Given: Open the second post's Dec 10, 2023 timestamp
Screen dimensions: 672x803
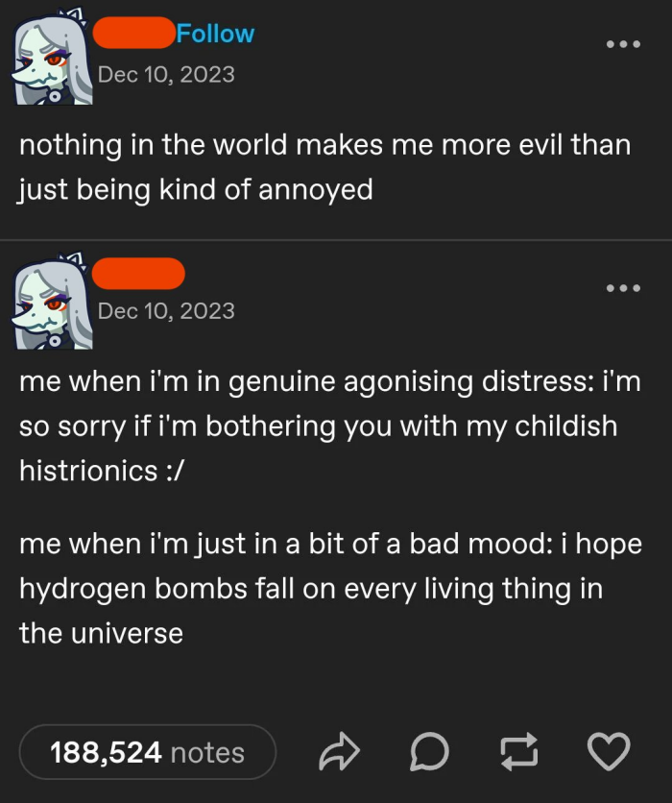Looking at the screenshot, I should [166, 311].
